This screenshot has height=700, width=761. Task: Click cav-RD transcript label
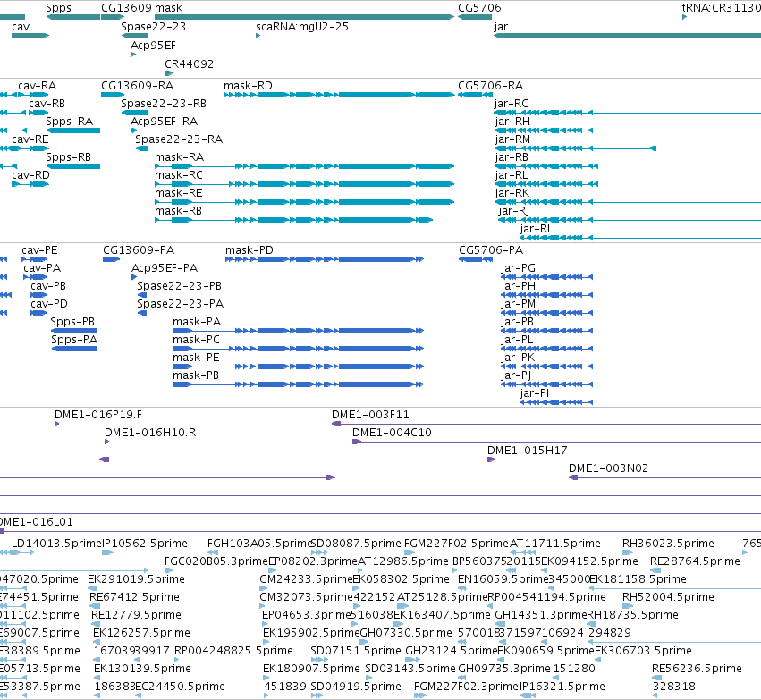pyautogui.click(x=30, y=175)
